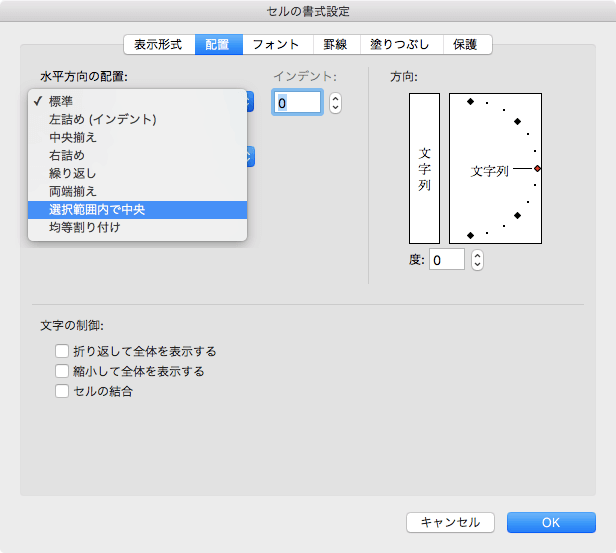
Task: Click the インデント number field
Action: coord(297,102)
